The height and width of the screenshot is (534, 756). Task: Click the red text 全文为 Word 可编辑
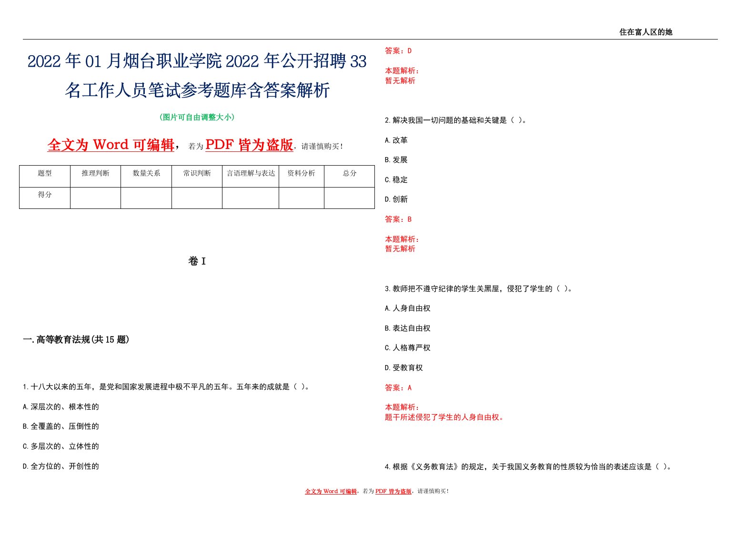(x=111, y=145)
